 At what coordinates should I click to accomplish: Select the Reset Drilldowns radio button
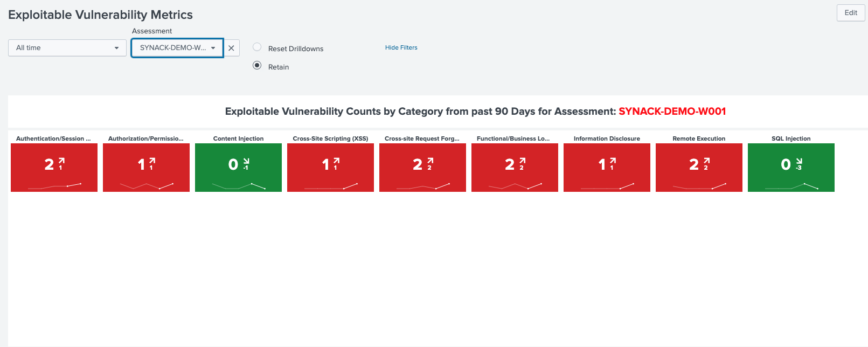click(x=257, y=47)
